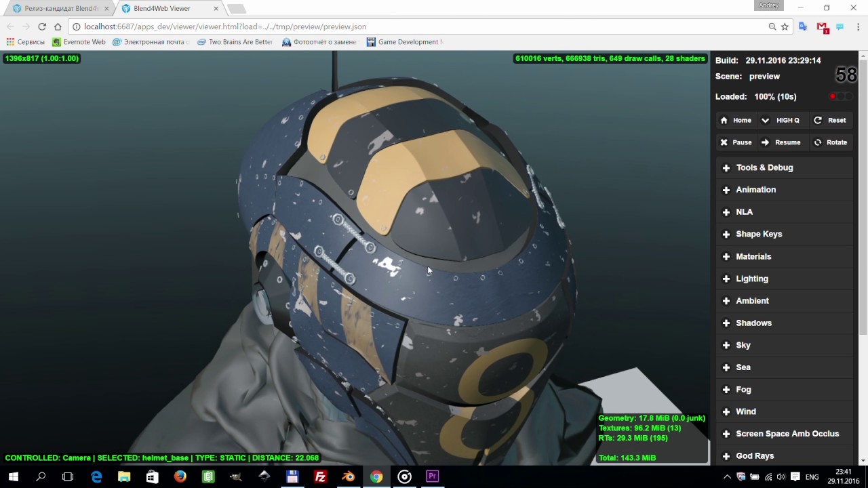Screen dimensions: 868x488
Task: Open a new browser tab
Action: click(236, 9)
